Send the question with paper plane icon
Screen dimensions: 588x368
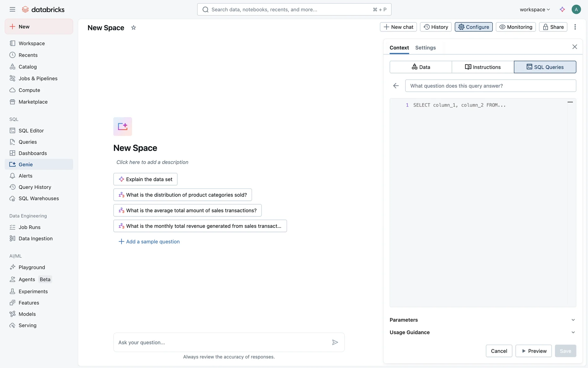(335, 342)
